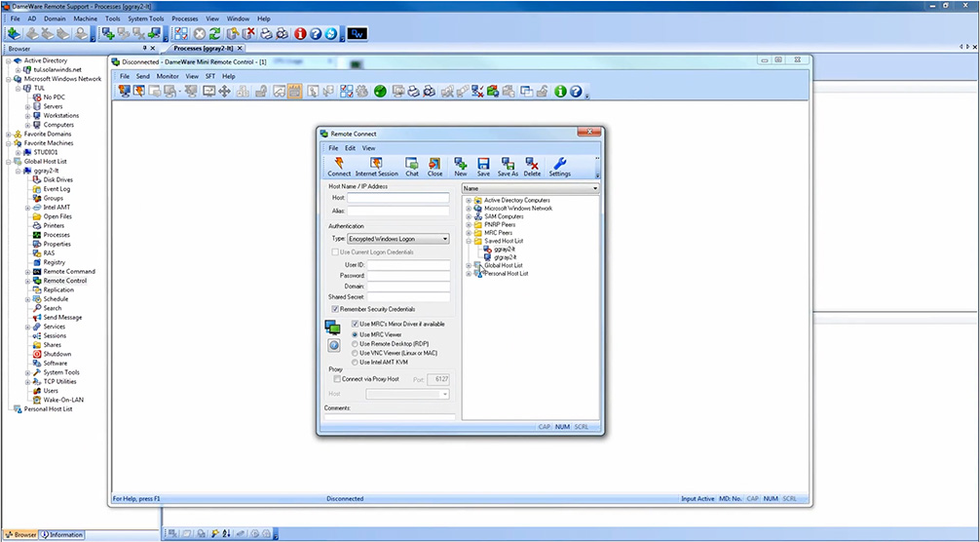Click green info icon in Mini Remote Control toolbar

[x=560, y=92]
